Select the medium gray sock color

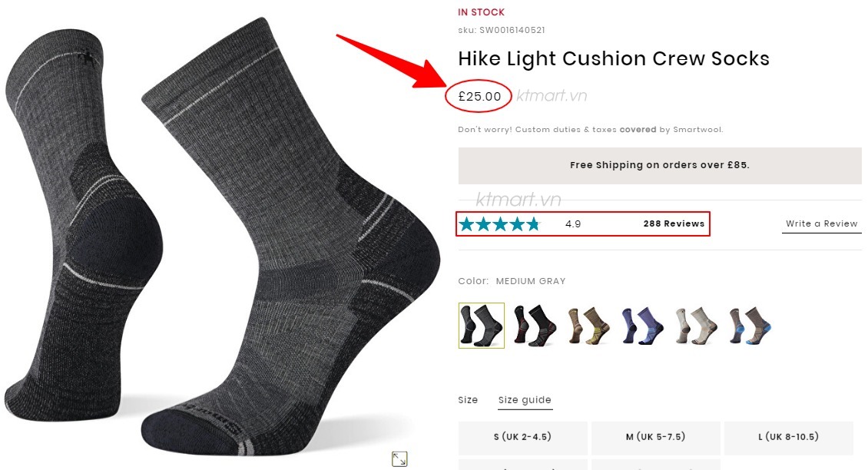coord(482,325)
